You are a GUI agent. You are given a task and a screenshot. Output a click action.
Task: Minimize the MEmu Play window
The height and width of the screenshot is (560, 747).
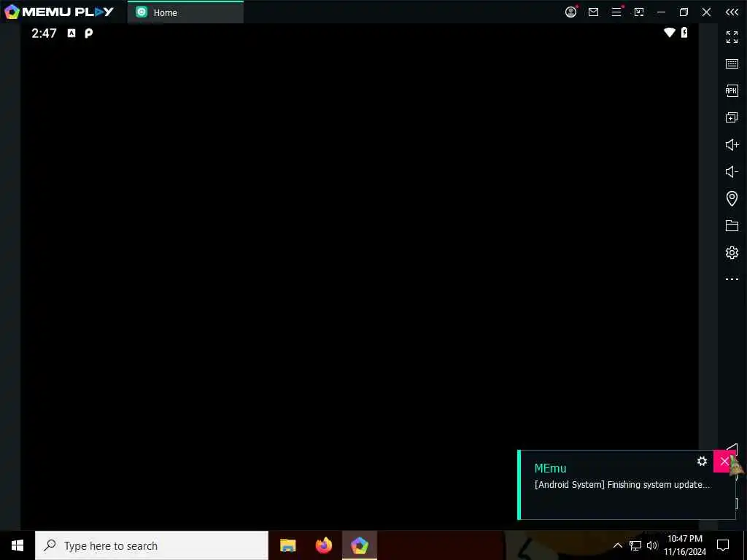click(x=661, y=12)
